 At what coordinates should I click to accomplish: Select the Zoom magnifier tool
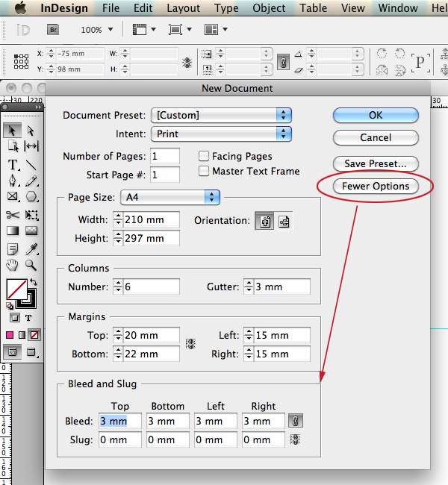coord(31,265)
